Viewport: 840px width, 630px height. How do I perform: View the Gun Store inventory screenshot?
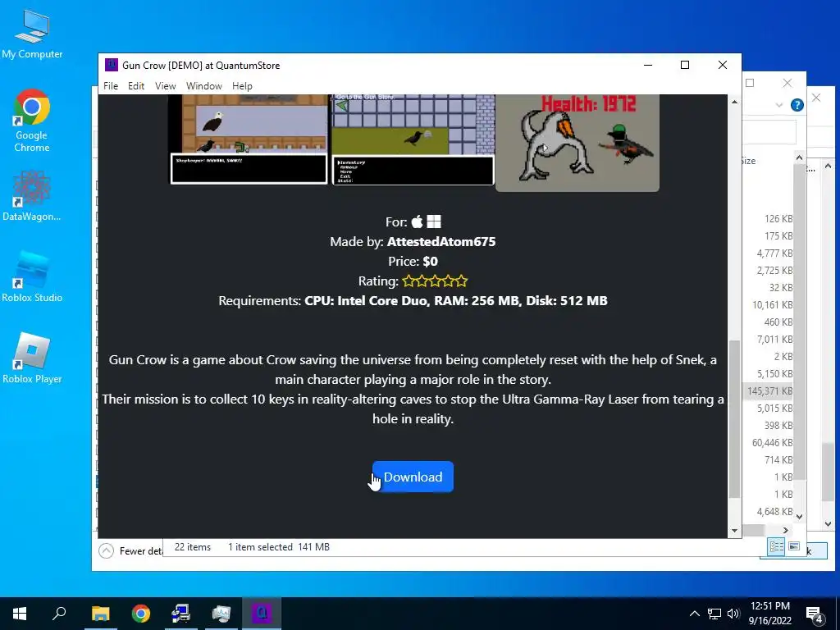coord(413,139)
